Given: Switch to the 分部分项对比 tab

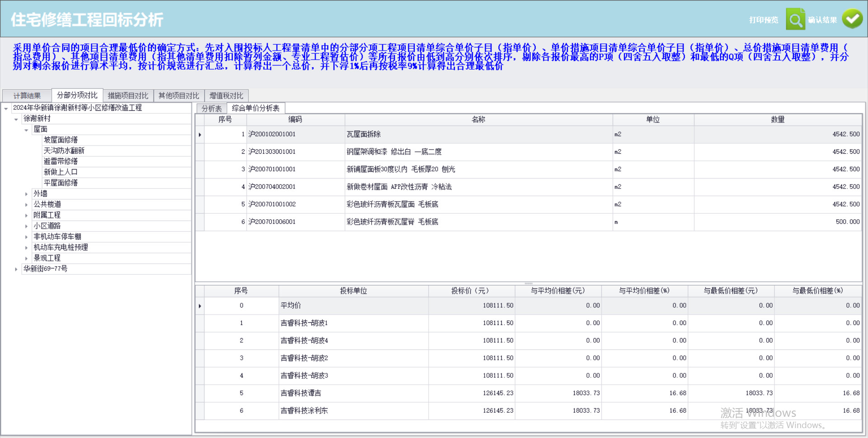Looking at the screenshot, I should [77, 95].
